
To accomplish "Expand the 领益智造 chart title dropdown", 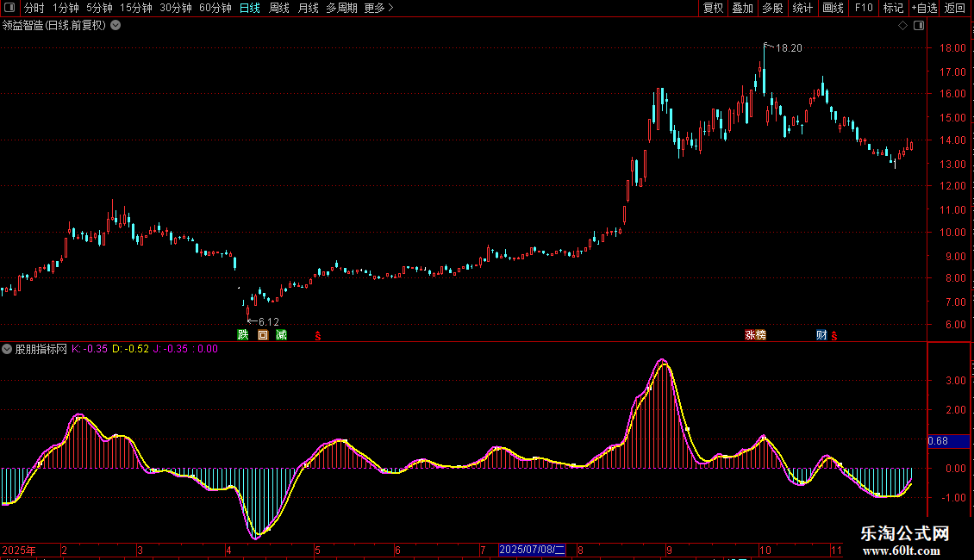I will click(x=116, y=26).
